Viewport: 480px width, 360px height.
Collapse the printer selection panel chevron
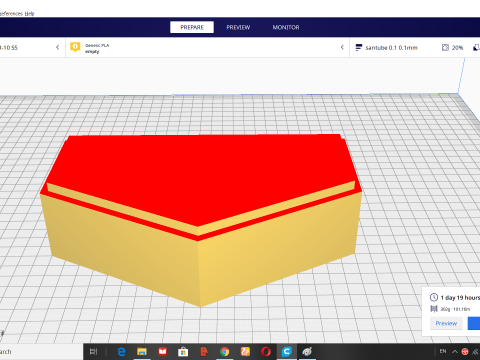(57, 47)
